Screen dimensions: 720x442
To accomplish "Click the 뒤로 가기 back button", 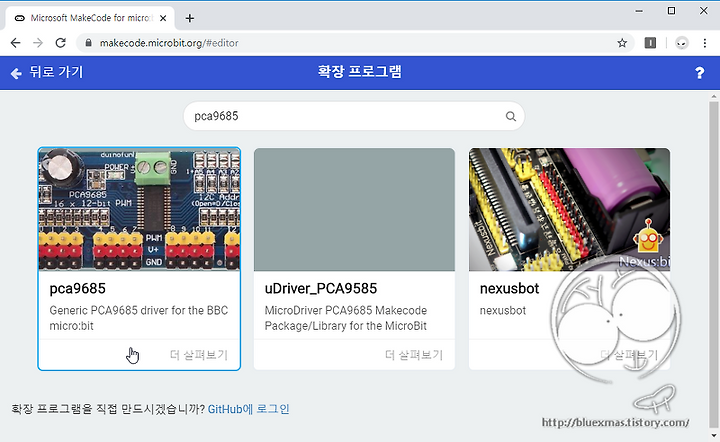I will coord(46,72).
